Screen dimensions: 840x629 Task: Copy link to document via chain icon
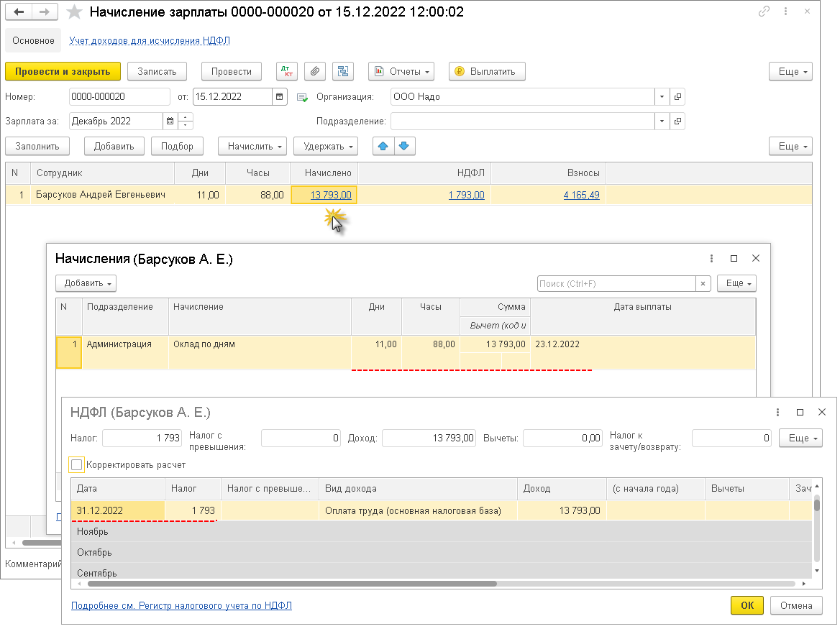pyautogui.click(x=764, y=12)
